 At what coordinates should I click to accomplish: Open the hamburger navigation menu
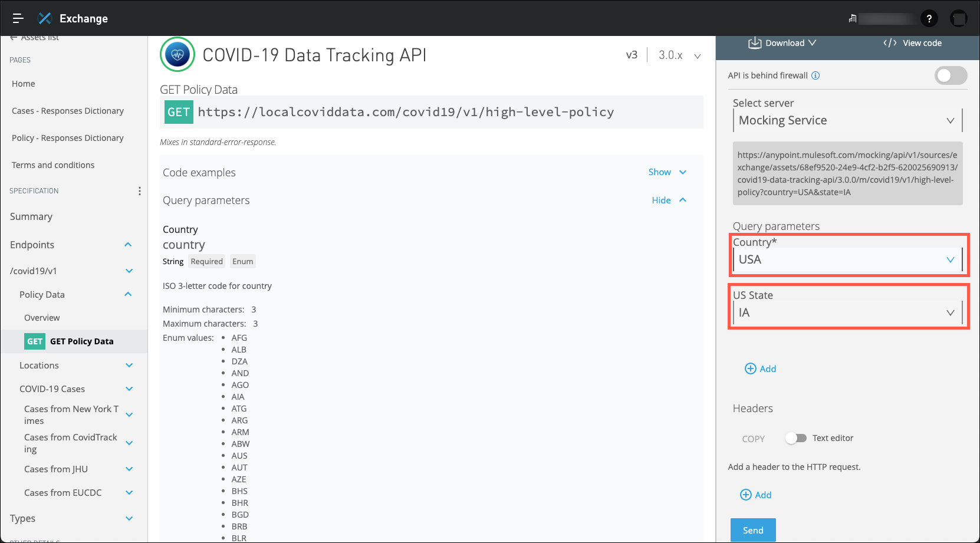point(18,18)
